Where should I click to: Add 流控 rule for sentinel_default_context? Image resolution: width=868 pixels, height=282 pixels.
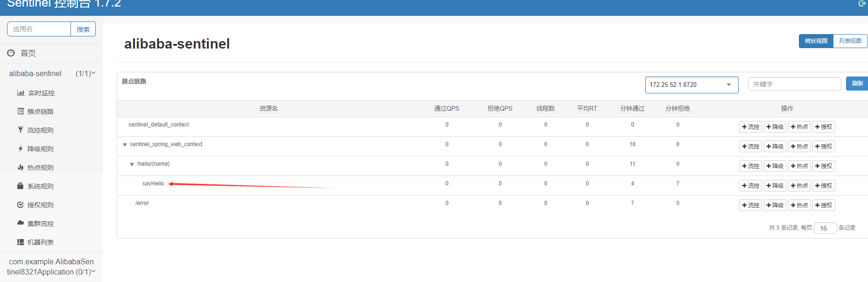click(x=750, y=127)
